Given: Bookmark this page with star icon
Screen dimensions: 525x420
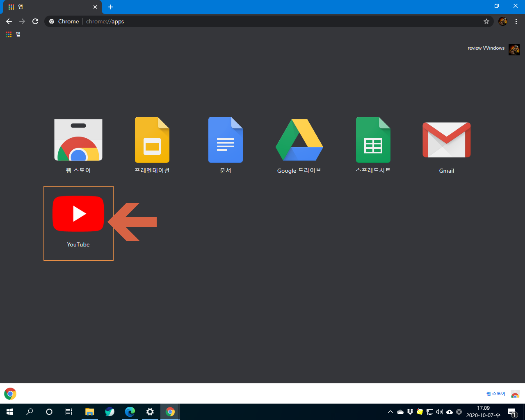Looking at the screenshot, I should (486, 21).
